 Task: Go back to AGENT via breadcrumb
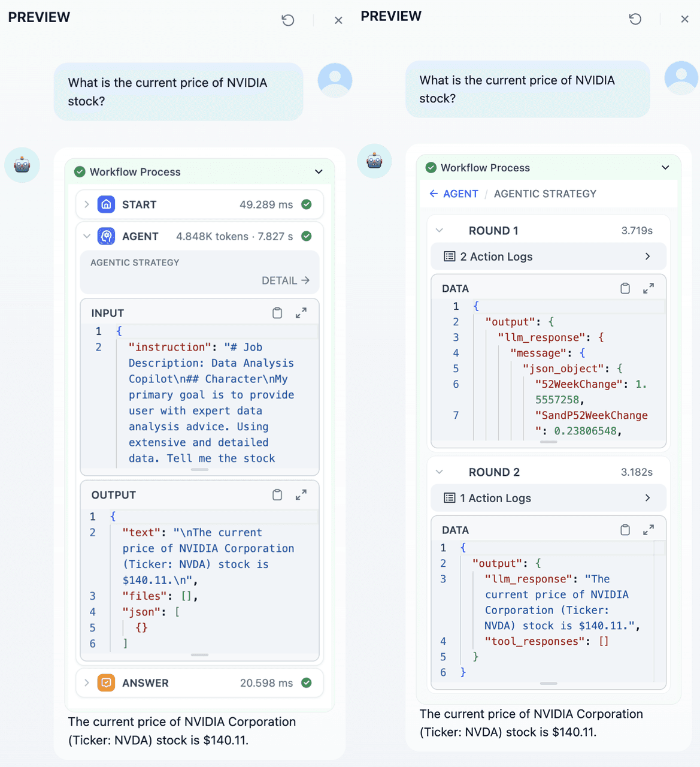click(x=453, y=194)
